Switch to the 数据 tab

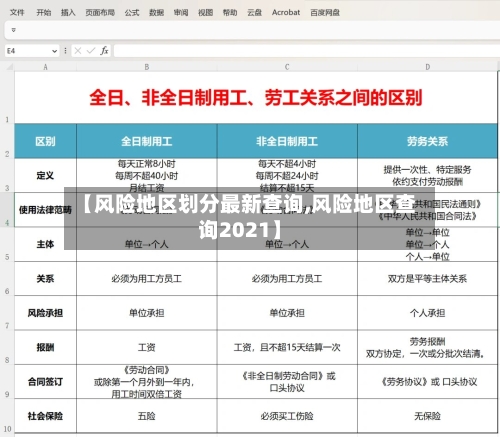pos(156,13)
